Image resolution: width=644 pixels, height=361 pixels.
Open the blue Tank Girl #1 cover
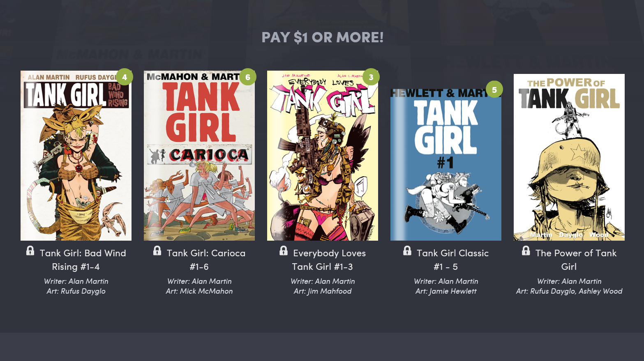[x=446, y=165]
